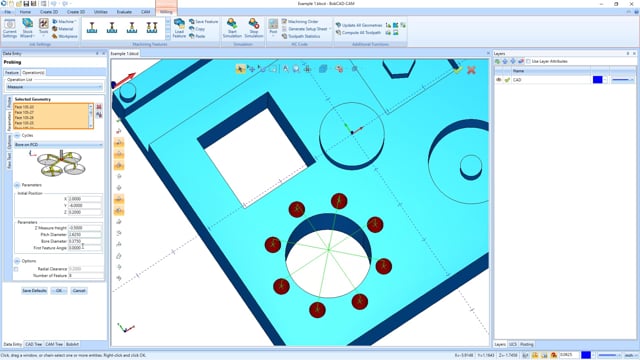Viewport: 640px width, 360px height.
Task: Click the Save Defaults button
Action: click(x=34, y=291)
